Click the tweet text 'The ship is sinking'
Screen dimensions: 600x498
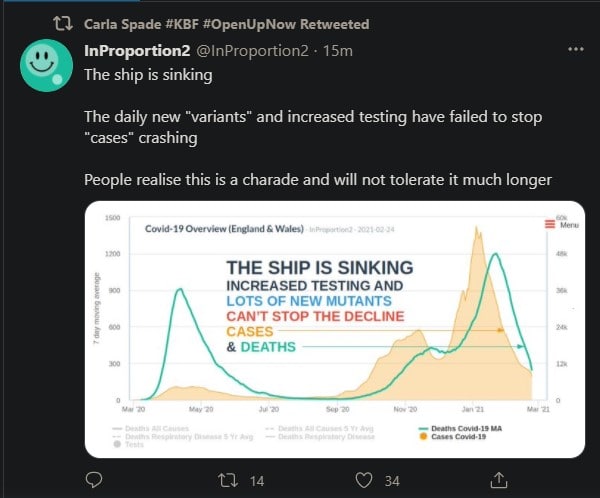pyautogui.click(x=148, y=75)
